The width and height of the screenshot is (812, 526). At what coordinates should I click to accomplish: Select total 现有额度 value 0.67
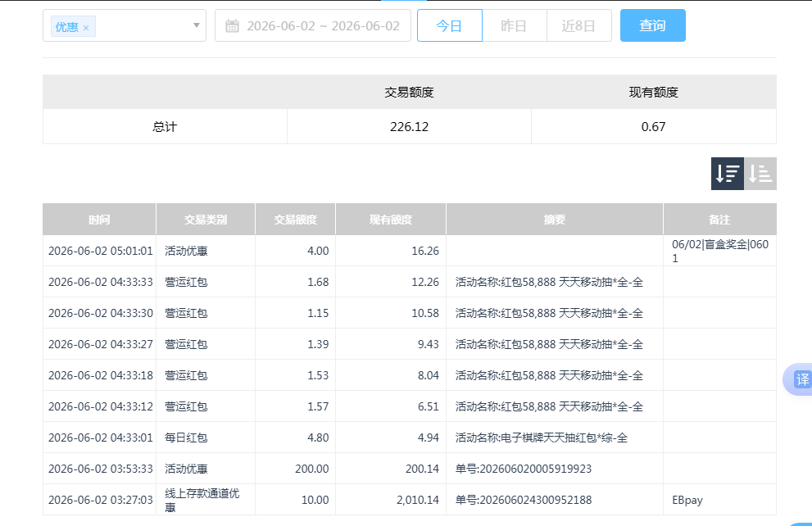point(653,127)
